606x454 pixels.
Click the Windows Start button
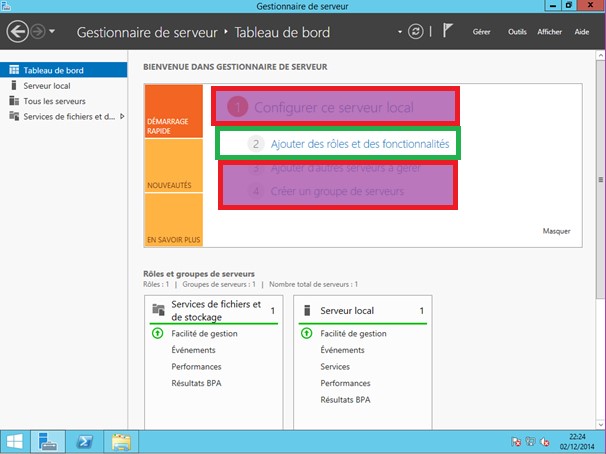coord(16,440)
